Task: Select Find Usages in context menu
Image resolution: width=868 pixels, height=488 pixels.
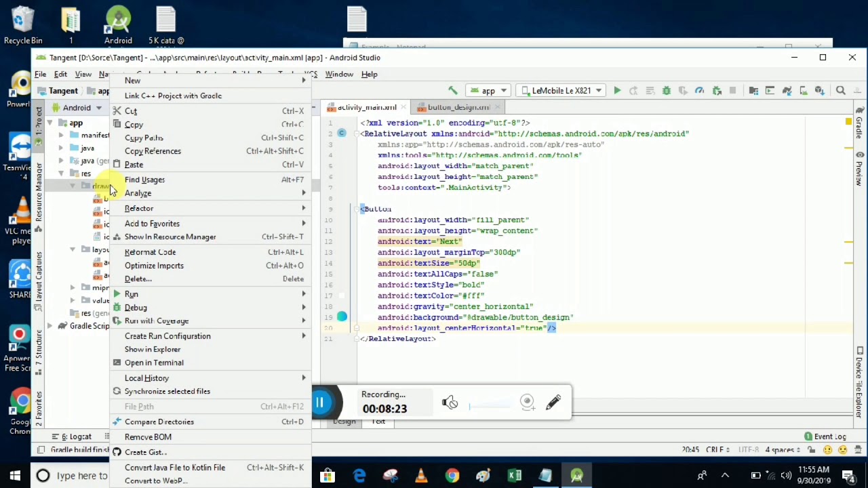Action: 210,180
